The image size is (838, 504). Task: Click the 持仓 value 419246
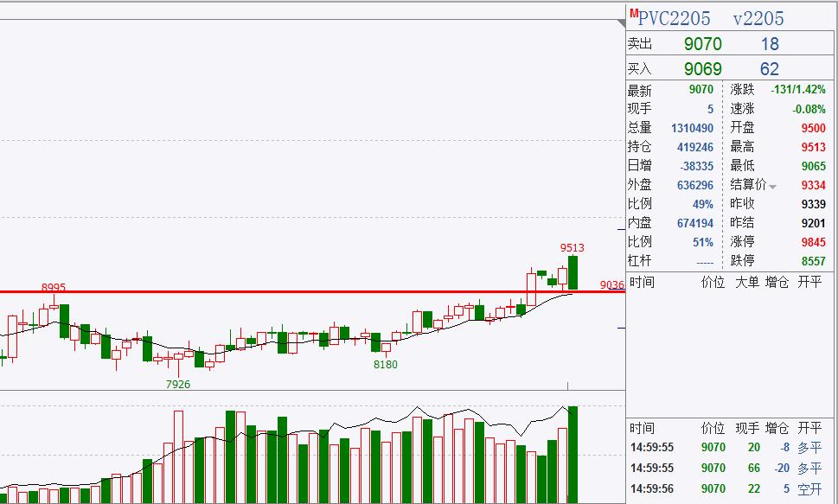click(x=694, y=147)
